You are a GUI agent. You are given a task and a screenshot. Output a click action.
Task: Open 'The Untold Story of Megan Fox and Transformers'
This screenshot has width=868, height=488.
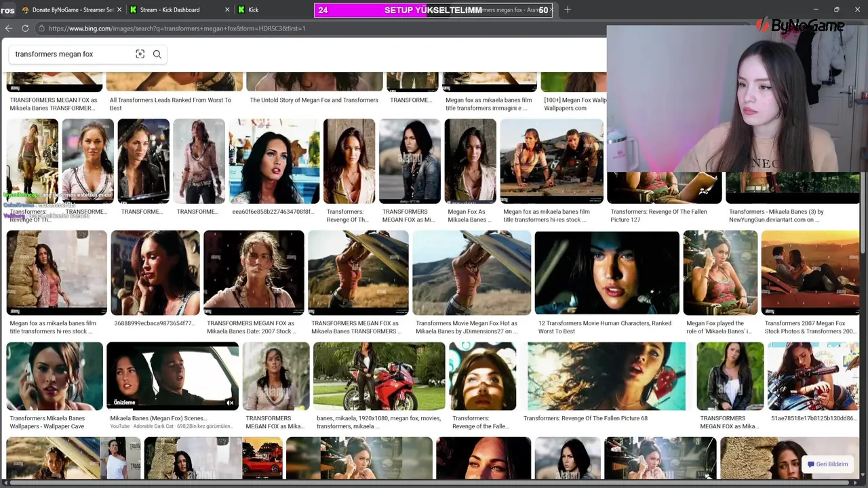click(x=314, y=100)
